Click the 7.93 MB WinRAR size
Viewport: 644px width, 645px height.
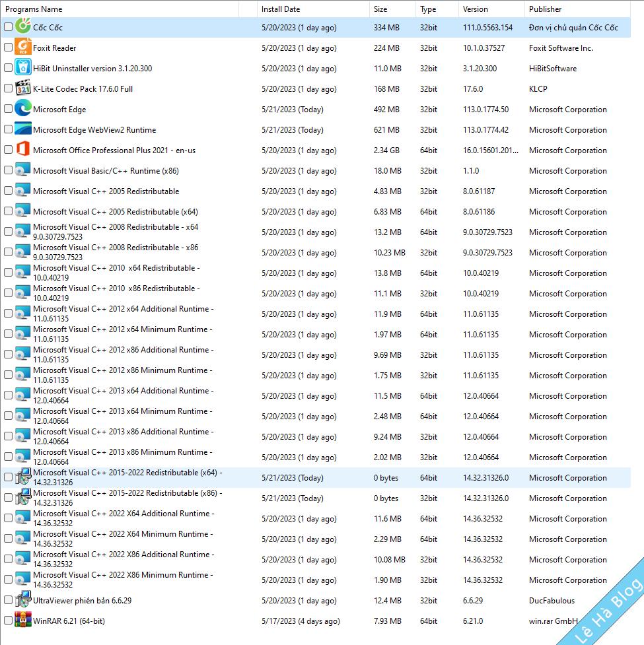(387, 621)
